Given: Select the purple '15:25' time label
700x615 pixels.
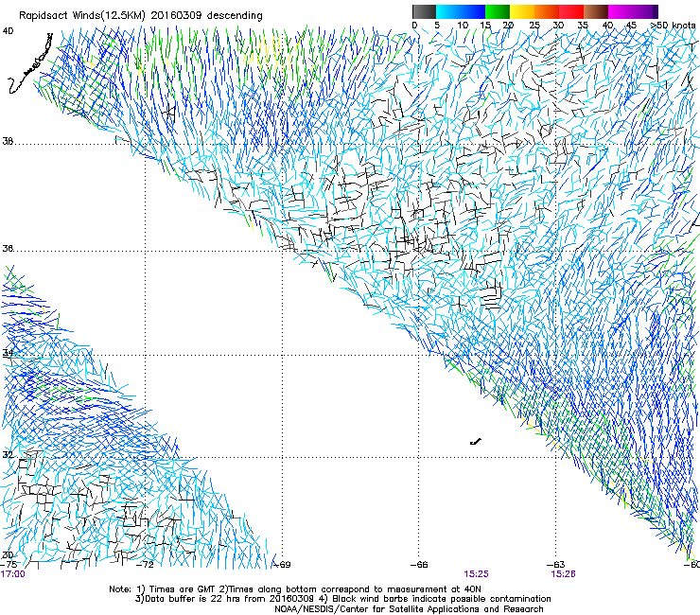Looking at the screenshot, I should (x=476, y=574).
